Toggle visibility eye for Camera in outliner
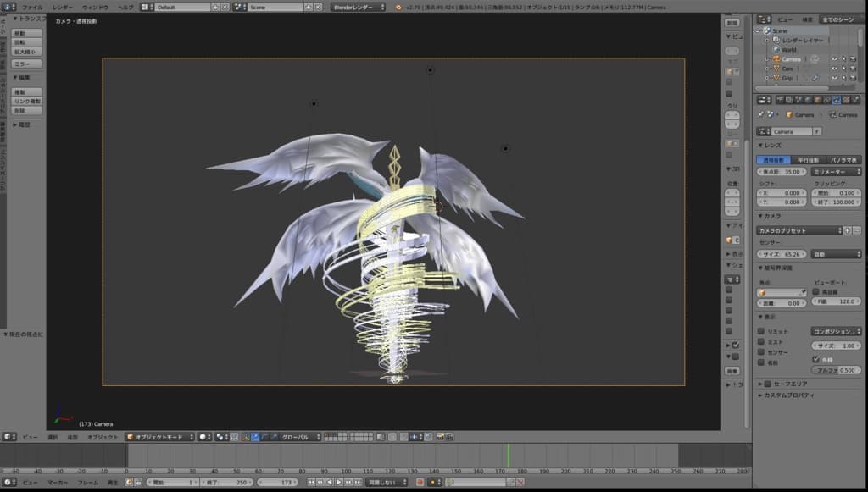Viewport: 868px width, 492px height. click(834, 59)
